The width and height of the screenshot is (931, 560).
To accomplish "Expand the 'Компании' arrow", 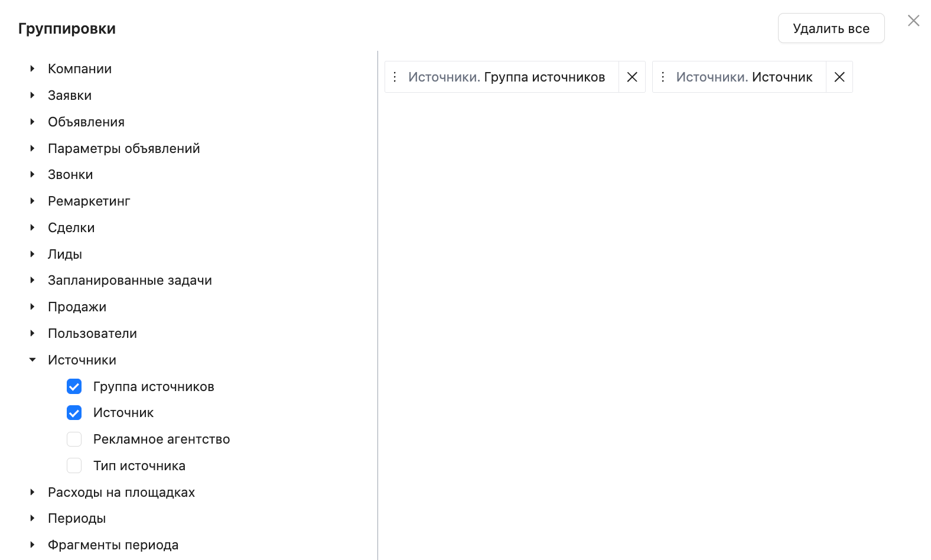I will [32, 69].
